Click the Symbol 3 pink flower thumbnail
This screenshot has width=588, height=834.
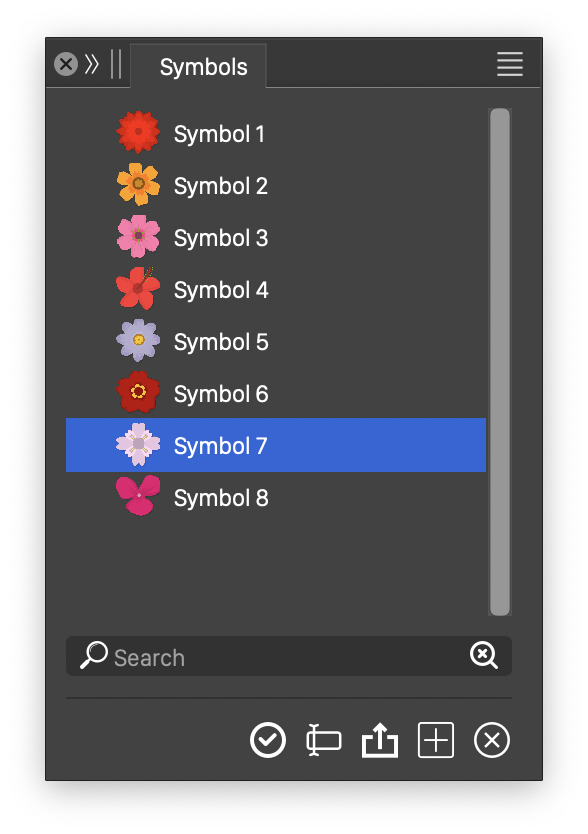tap(138, 237)
